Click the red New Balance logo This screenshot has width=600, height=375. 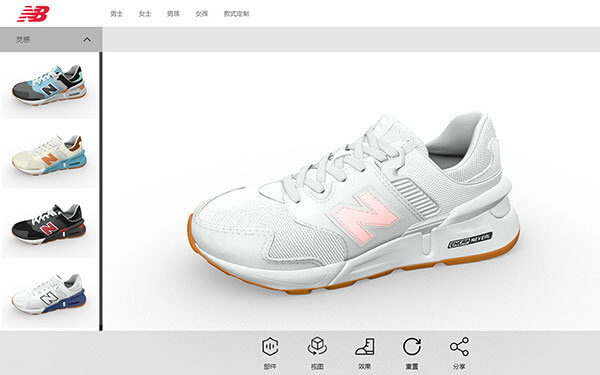(x=33, y=14)
